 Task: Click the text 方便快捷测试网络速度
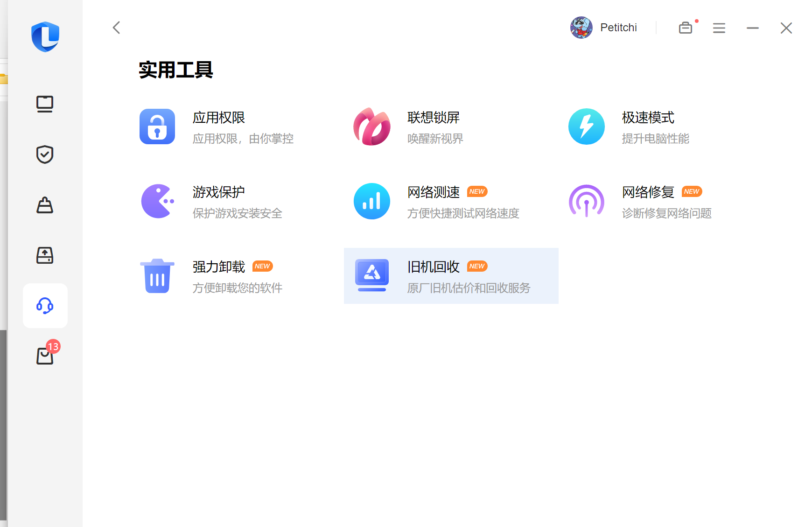(463, 213)
